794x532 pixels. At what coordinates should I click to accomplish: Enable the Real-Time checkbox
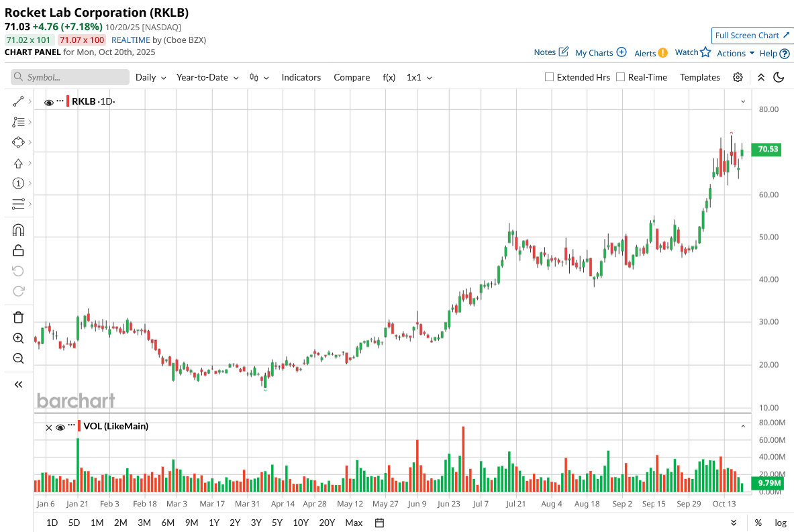click(620, 77)
